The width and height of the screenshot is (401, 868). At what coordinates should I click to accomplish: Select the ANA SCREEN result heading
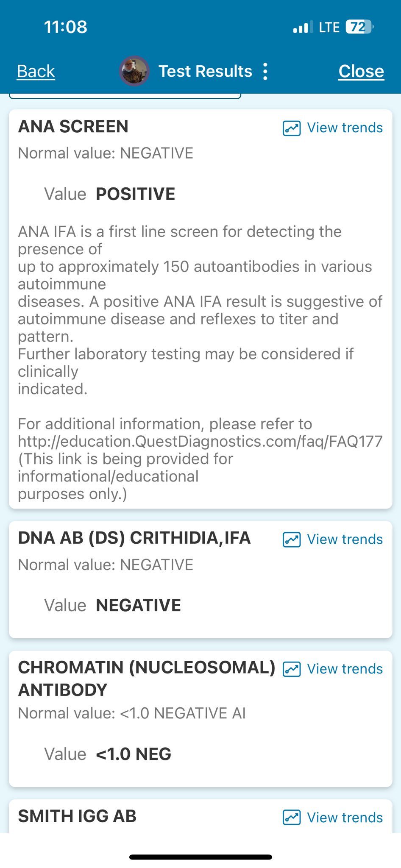[x=73, y=127]
